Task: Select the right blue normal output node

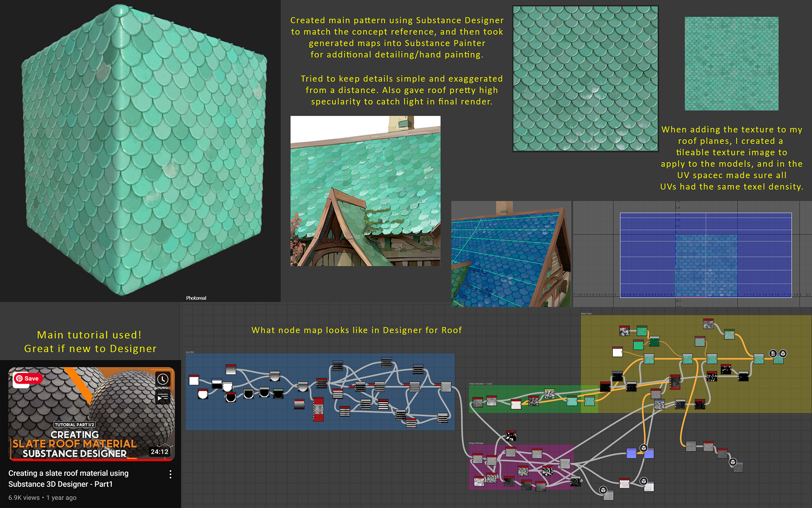Action: pyautogui.click(x=649, y=453)
